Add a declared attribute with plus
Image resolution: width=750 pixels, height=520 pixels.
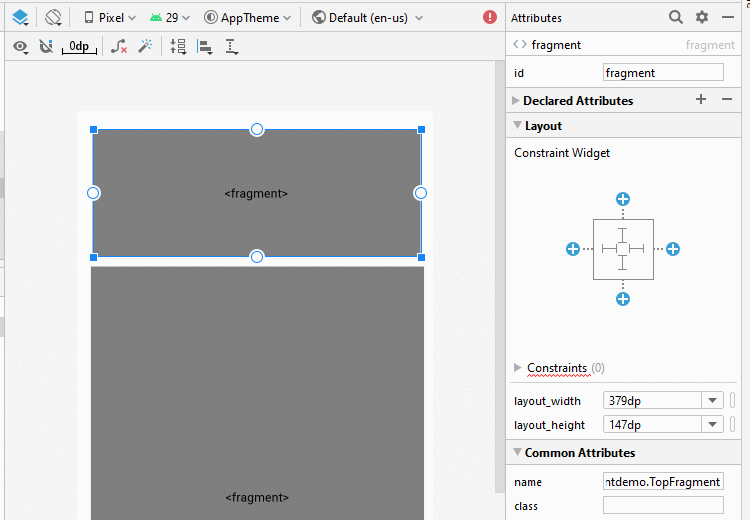[x=701, y=99]
